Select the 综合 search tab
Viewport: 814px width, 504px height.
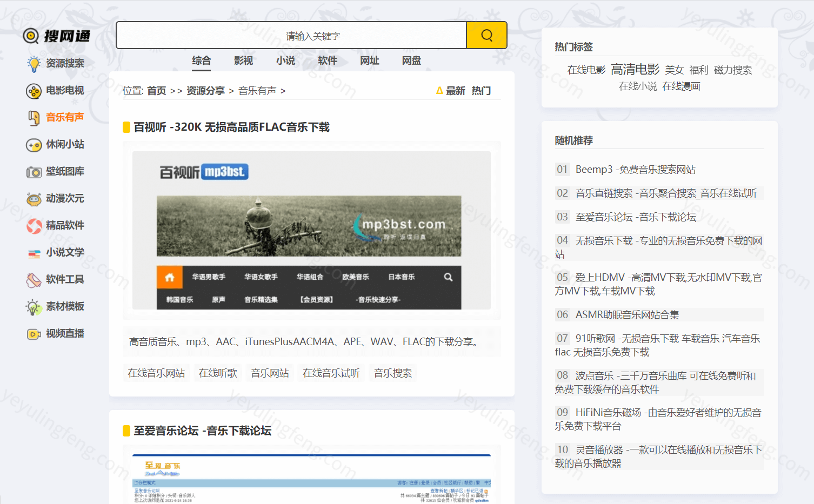[x=202, y=61]
